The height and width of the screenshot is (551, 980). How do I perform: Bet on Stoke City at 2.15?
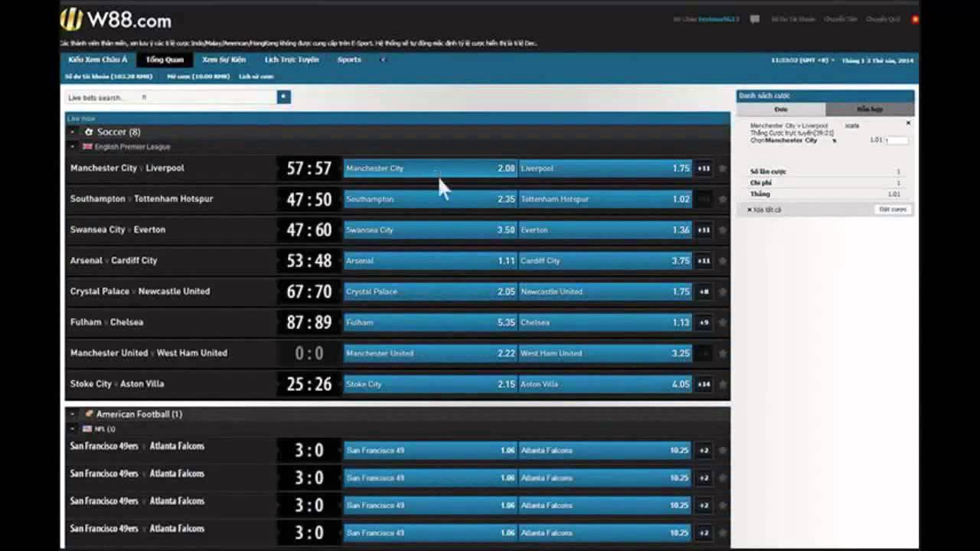click(430, 384)
